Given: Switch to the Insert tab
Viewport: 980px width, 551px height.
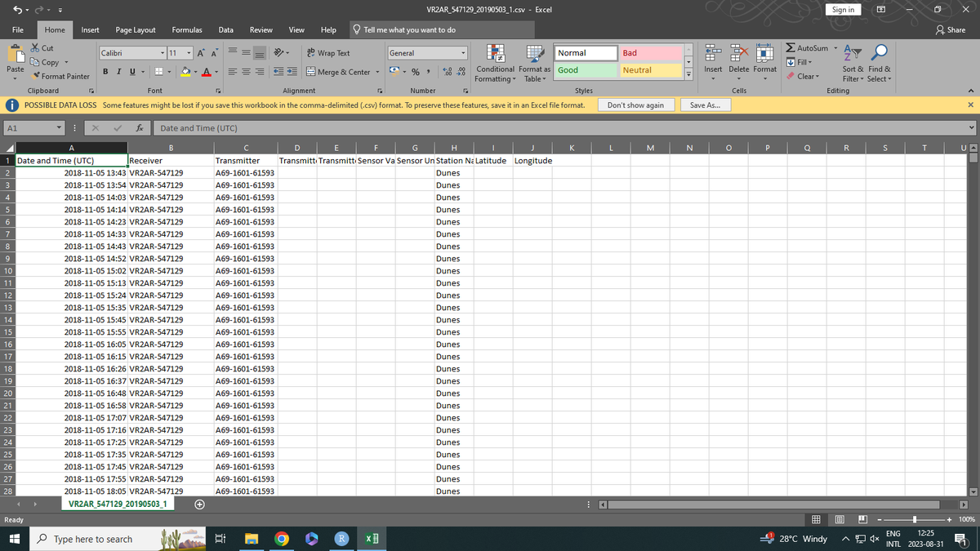Looking at the screenshot, I should pos(91,29).
